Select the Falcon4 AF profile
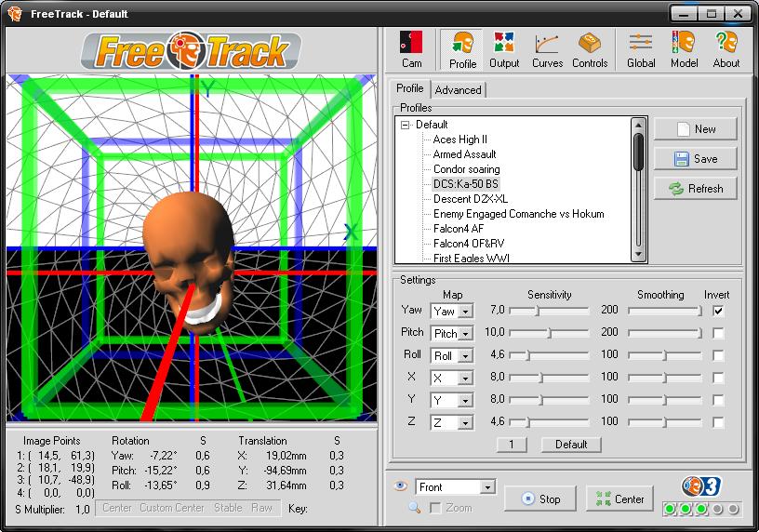This screenshot has height=532, width=759. 458,229
